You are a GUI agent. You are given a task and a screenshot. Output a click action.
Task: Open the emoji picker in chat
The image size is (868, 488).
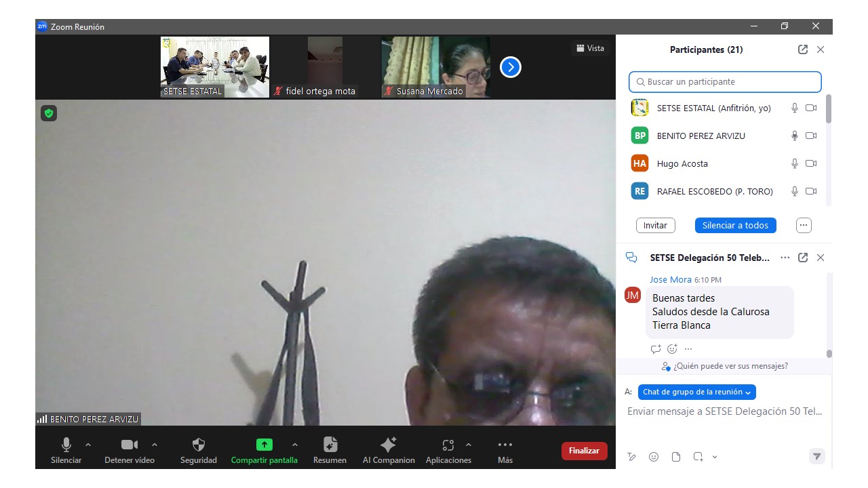tap(654, 457)
